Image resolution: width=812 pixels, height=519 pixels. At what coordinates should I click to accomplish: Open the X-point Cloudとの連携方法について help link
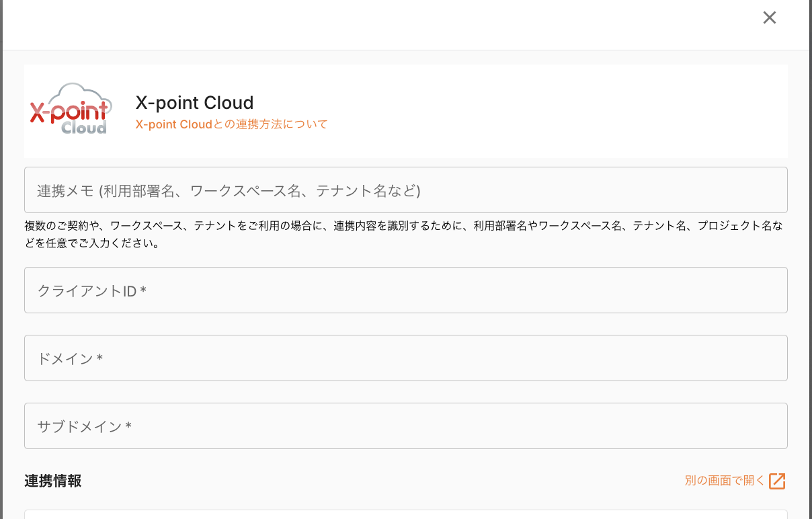[x=231, y=124]
